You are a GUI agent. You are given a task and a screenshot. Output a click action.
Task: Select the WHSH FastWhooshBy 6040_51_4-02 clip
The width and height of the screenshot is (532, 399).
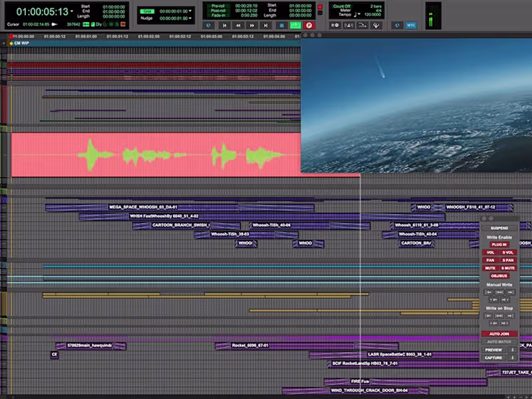(x=261, y=217)
